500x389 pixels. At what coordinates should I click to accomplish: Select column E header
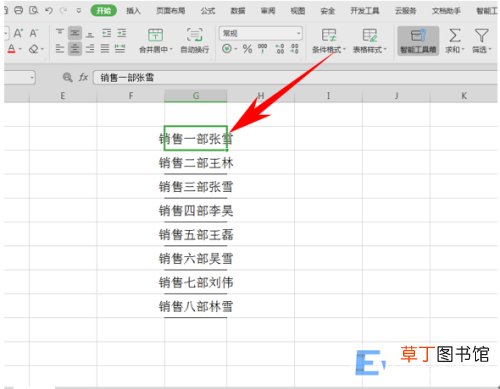[63, 96]
